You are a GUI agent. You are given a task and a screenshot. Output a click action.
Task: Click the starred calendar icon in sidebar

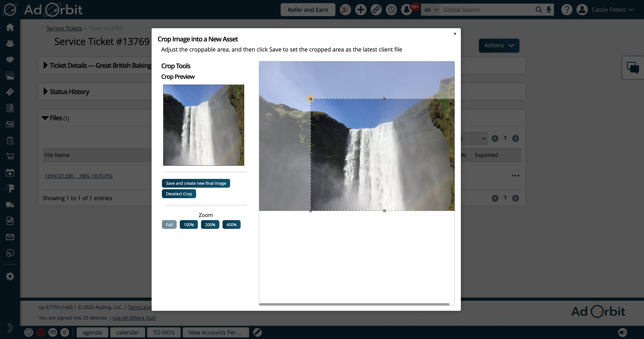coord(10,172)
